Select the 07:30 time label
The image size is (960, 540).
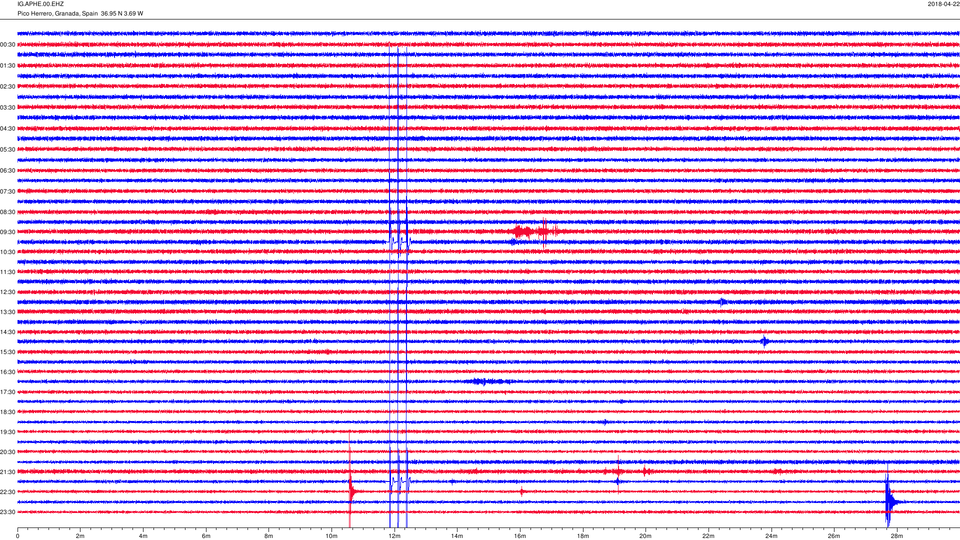[x=8, y=191]
